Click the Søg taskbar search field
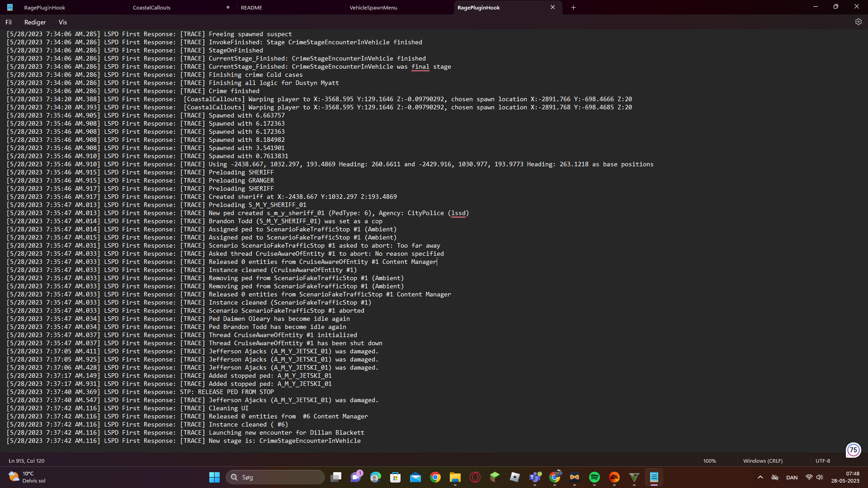 click(276, 477)
